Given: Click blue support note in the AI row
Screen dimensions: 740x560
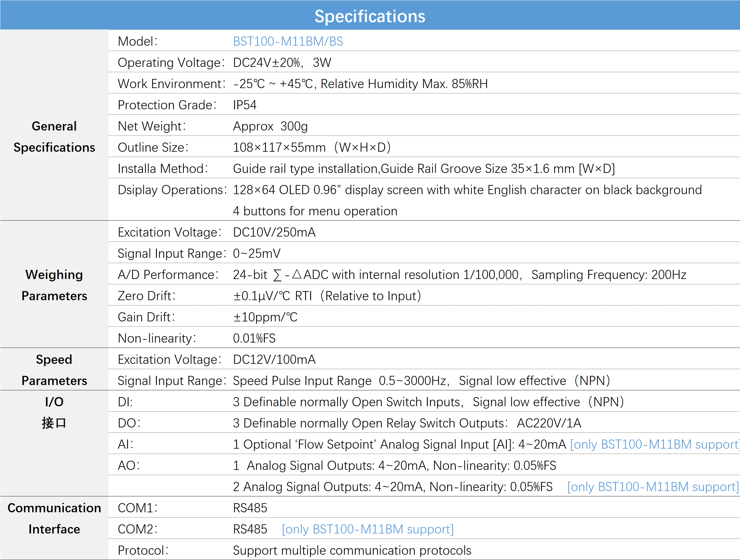Looking at the screenshot, I should click(x=655, y=444).
